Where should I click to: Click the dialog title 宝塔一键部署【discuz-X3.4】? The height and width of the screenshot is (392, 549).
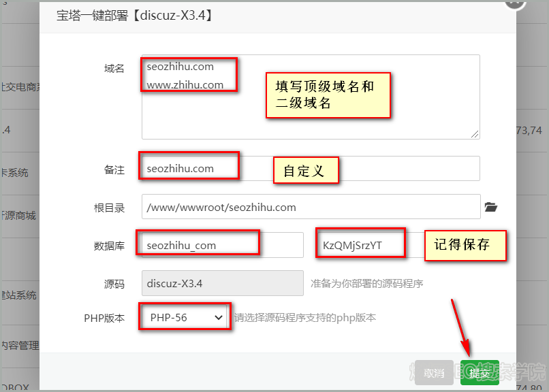click(135, 16)
